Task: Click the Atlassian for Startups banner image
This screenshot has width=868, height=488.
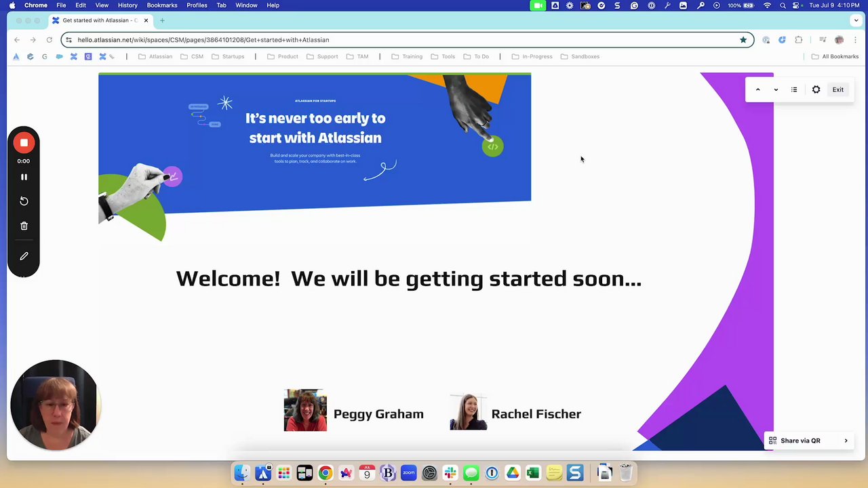Action: click(315, 157)
